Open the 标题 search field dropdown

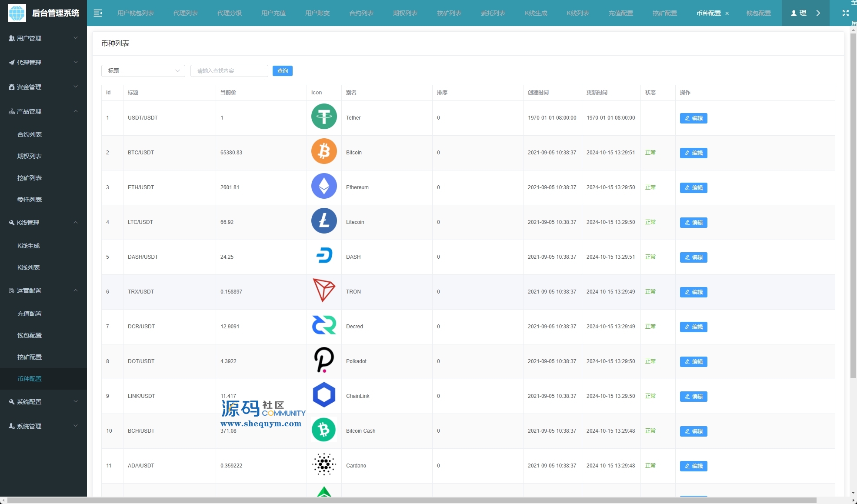pyautogui.click(x=143, y=71)
